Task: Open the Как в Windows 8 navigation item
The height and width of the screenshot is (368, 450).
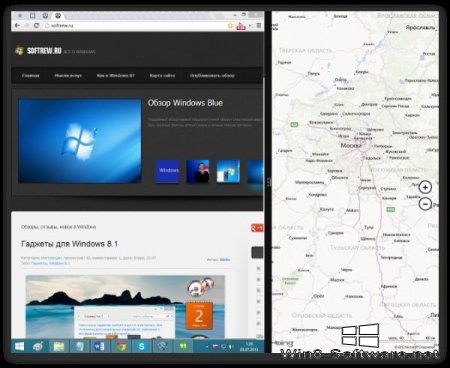Action: pos(116,76)
